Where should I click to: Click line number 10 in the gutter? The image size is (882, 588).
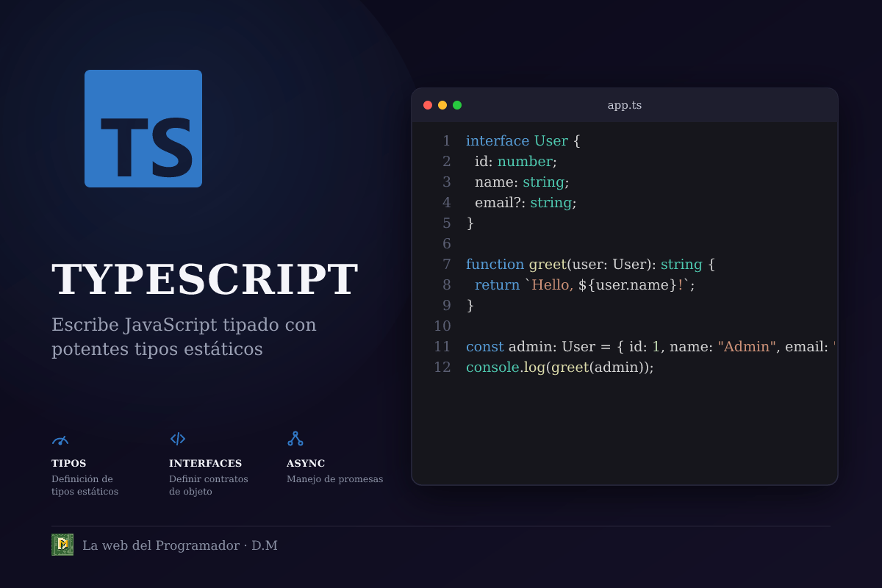click(x=442, y=326)
